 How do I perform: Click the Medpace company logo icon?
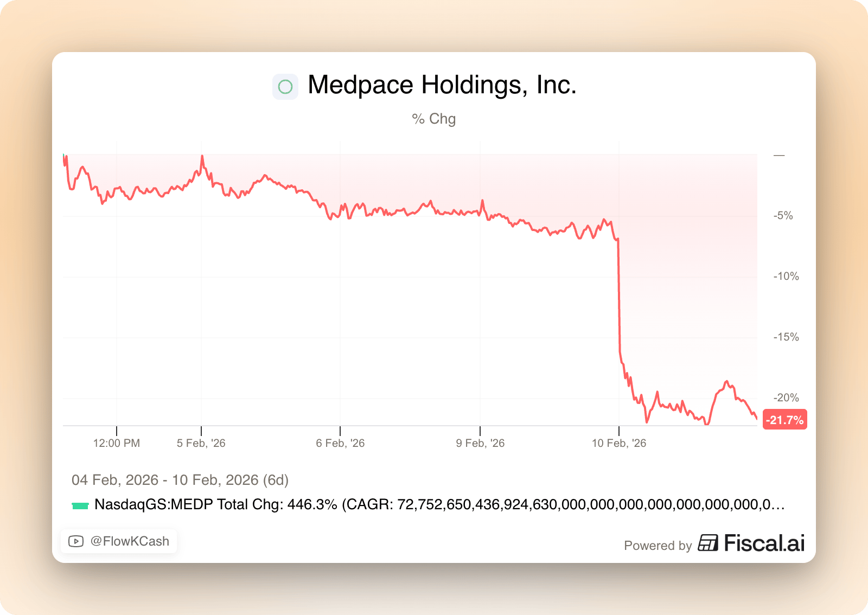point(285,87)
